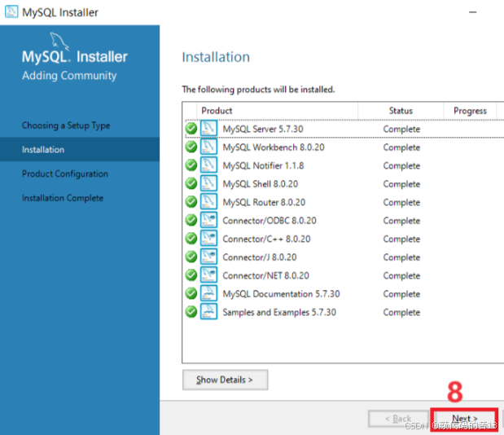The image size is (504, 435).
Task: Click Complete status of Connector/C++ row
Action: (x=401, y=239)
